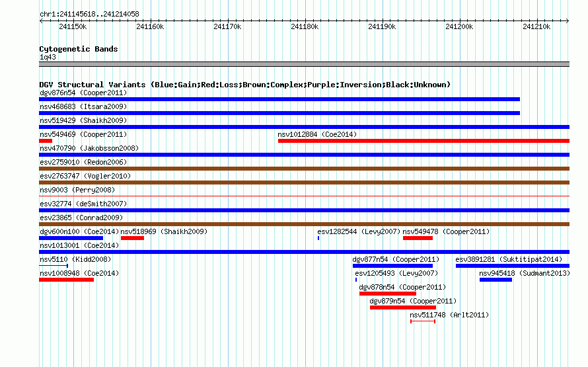Image resolution: width=588 pixels, height=367 pixels.
Task: Click the red loss bar under nsv1012884
Action: point(423,141)
